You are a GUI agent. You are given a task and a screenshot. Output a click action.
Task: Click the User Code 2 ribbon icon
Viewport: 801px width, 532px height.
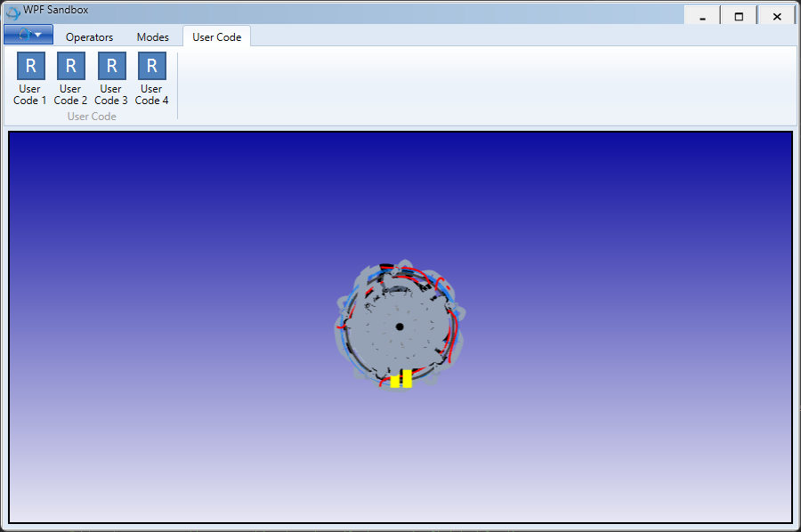pos(70,67)
